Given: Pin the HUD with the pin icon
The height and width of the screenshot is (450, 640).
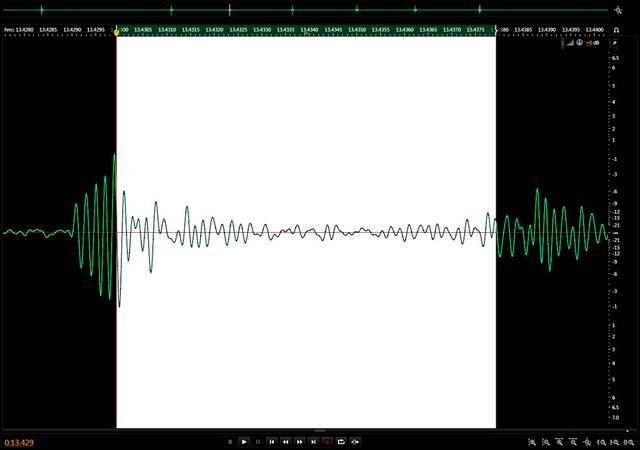Looking at the screenshot, I should coord(616,43).
